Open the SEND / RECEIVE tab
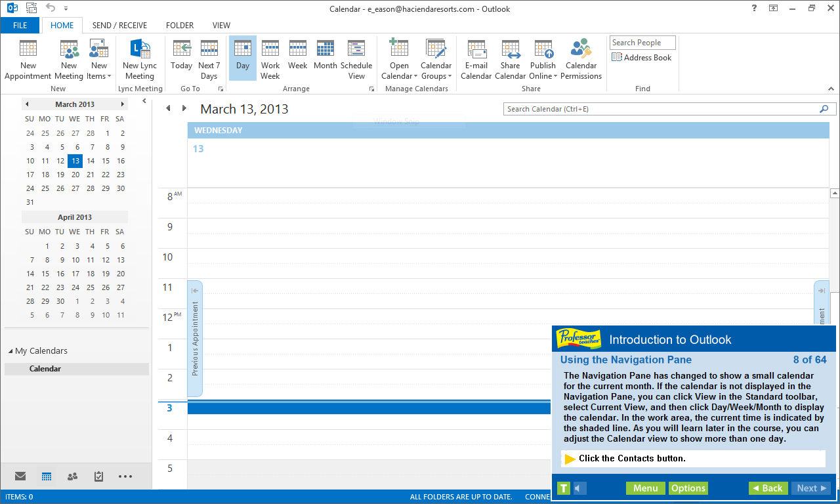840x504 pixels. click(x=119, y=25)
